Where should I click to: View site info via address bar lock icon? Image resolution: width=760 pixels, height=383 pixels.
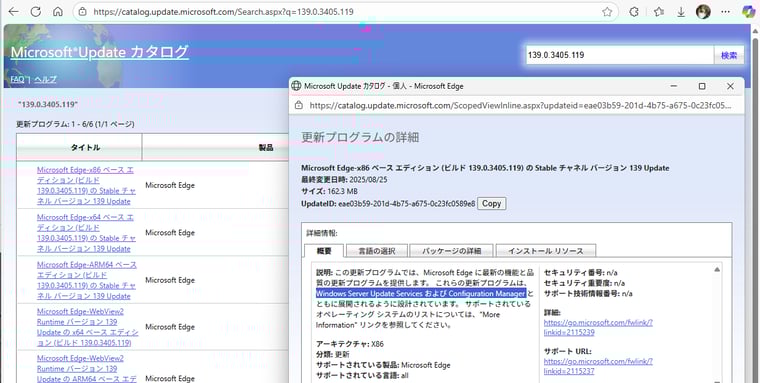pyautogui.click(x=83, y=12)
